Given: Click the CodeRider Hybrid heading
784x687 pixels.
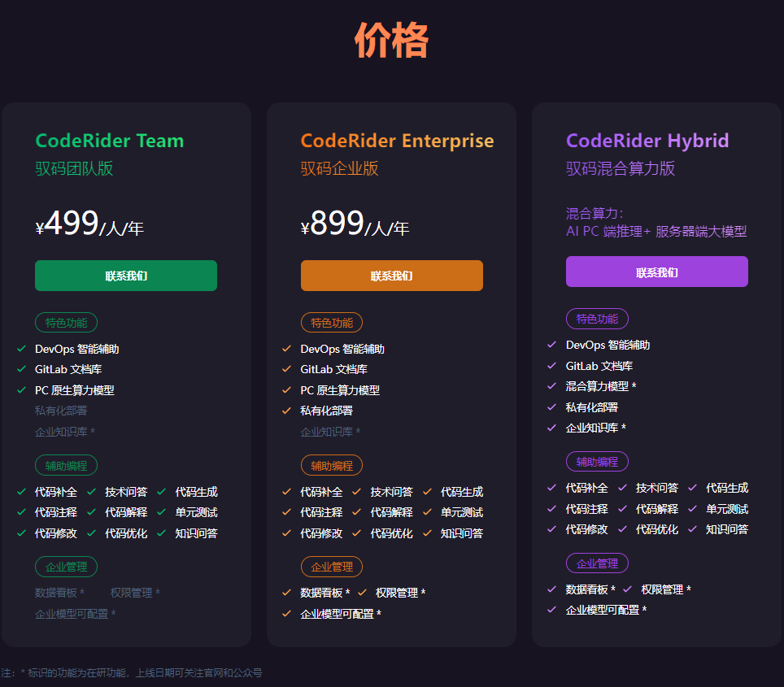Looking at the screenshot, I should [x=647, y=141].
